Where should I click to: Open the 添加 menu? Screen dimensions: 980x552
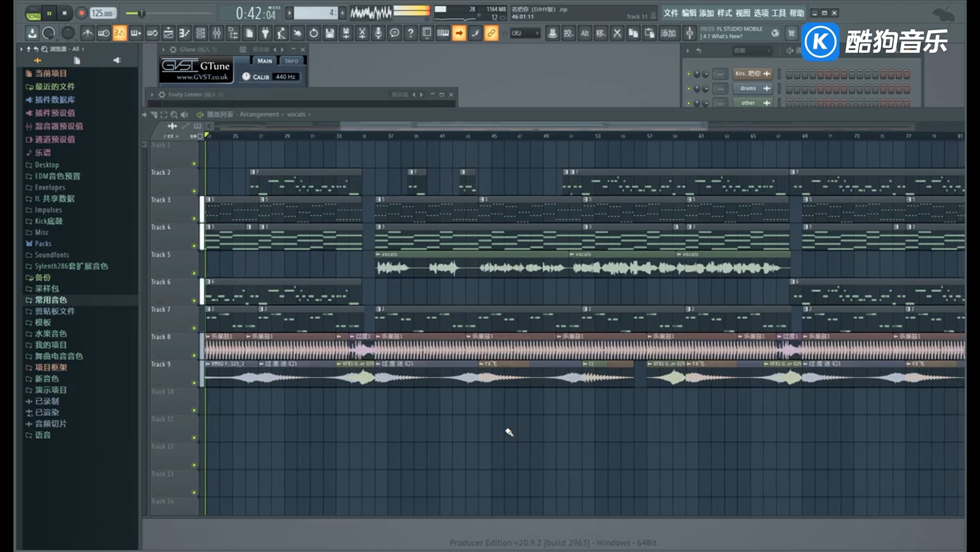(707, 13)
